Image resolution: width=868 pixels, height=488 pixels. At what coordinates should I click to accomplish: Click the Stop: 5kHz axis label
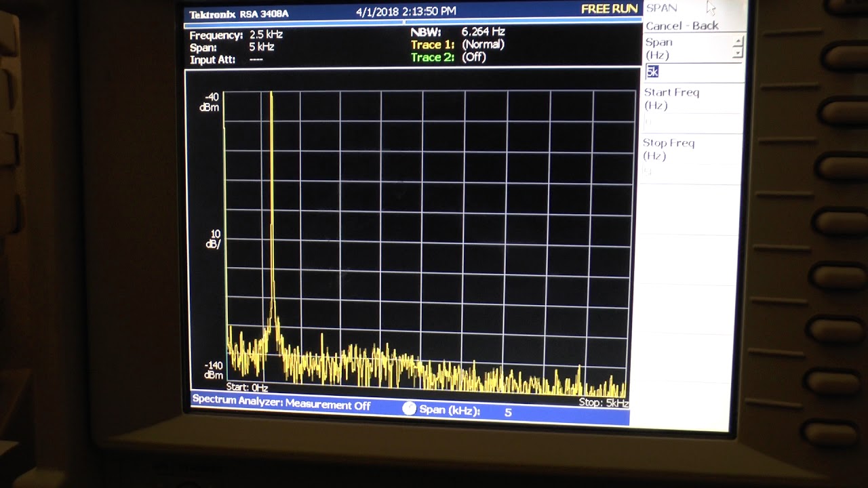coord(604,403)
